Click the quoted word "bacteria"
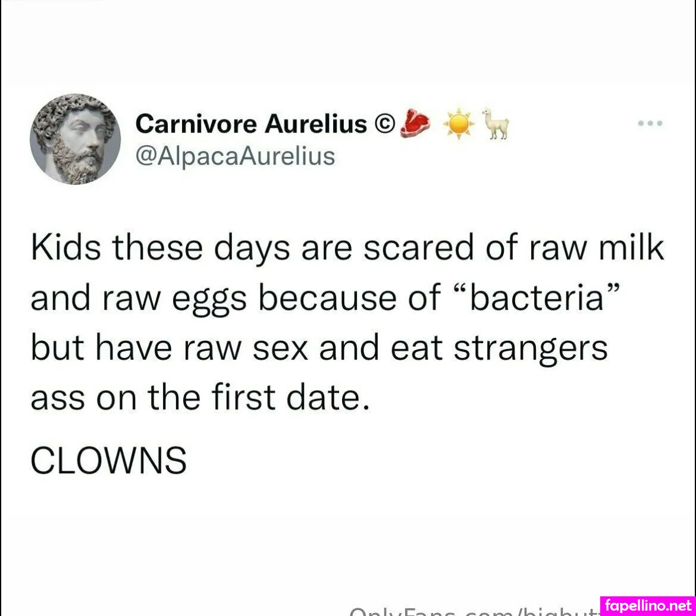Viewport: 696px width, 616px height. point(537,299)
